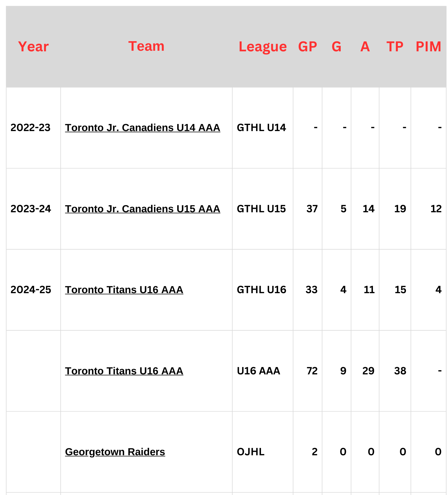Select the PIM column header
Image resolution: width=448 pixels, height=495 pixels.
[428, 47]
